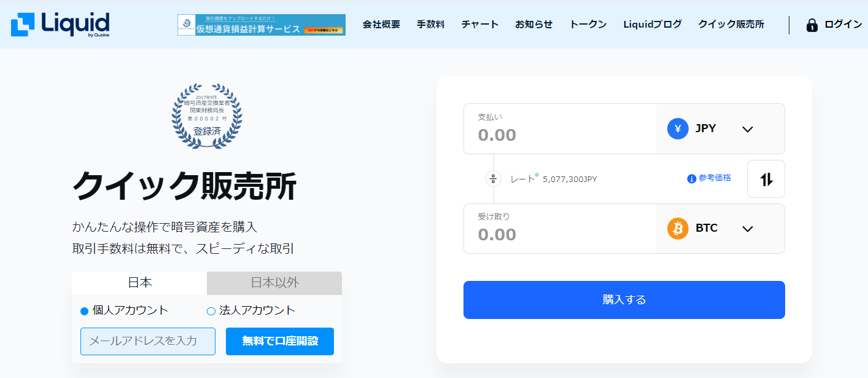868x378 pixels.
Task: Click the 仮想通貨損益計算サービス banner
Action: tap(262, 25)
